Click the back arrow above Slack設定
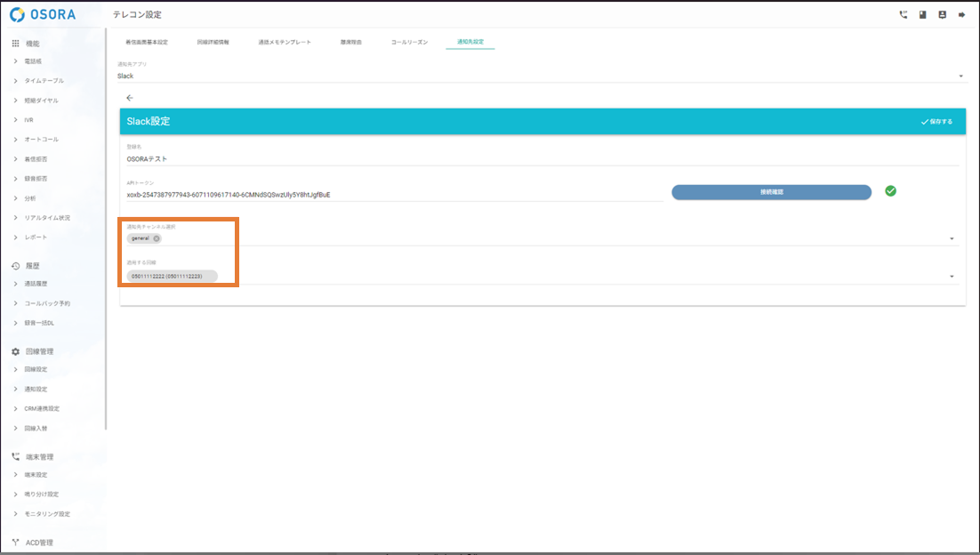 (x=130, y=98)
